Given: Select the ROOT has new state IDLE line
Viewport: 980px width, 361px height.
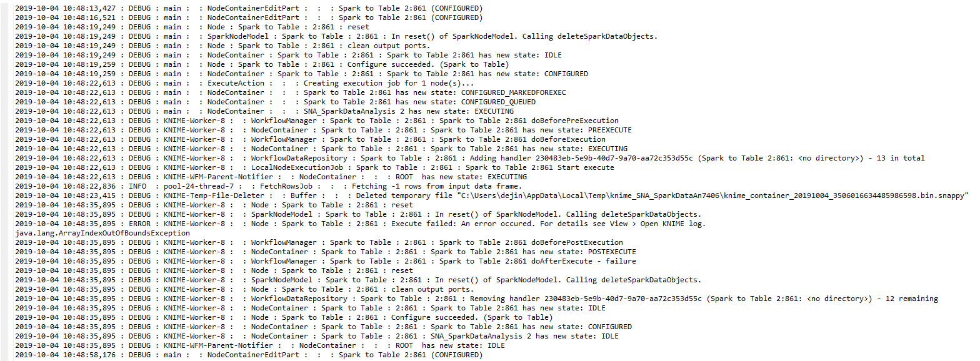Looking at the screenshot, I should (x=259, y=345).
